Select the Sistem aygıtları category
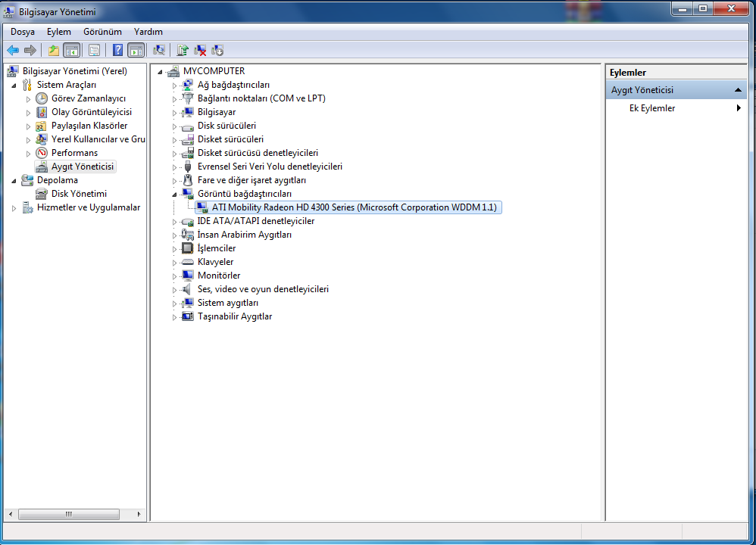 click(x=227, y=303)
